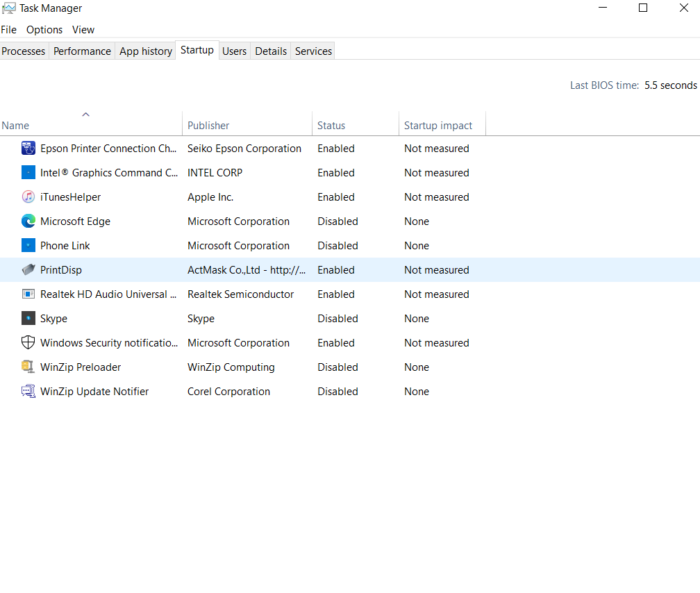Click the Phone Link icon
Image resolution: width=700 pixels, height=593 pixels.
point(28,245)
